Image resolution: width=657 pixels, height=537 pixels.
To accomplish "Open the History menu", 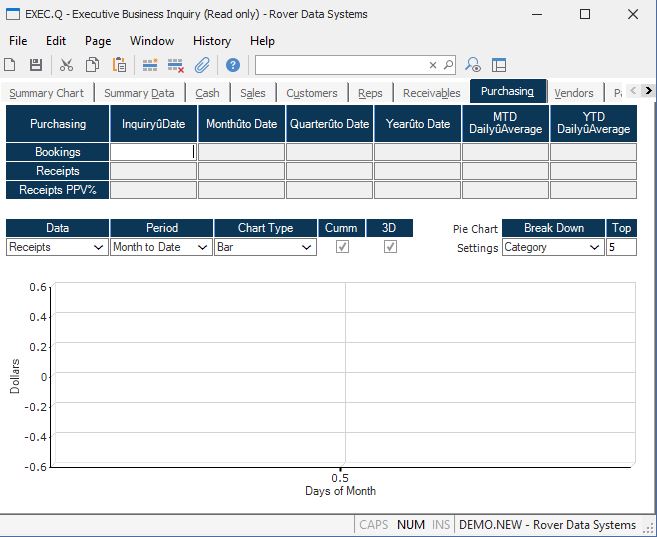I will coord(211,41).
